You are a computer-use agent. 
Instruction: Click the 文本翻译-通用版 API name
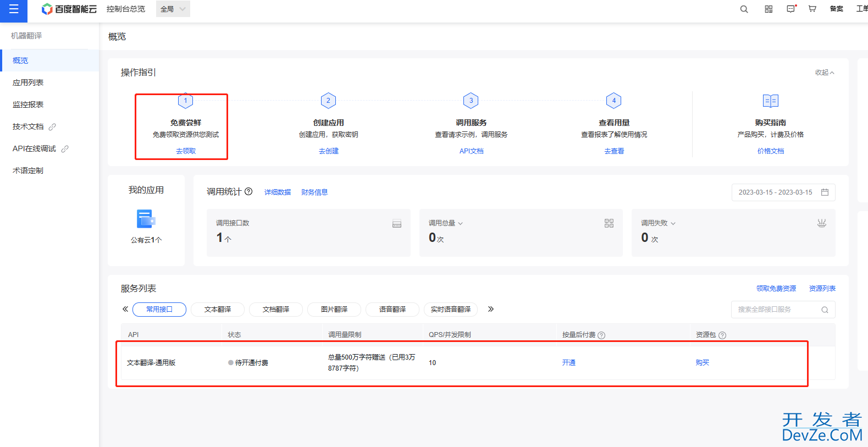151,363
